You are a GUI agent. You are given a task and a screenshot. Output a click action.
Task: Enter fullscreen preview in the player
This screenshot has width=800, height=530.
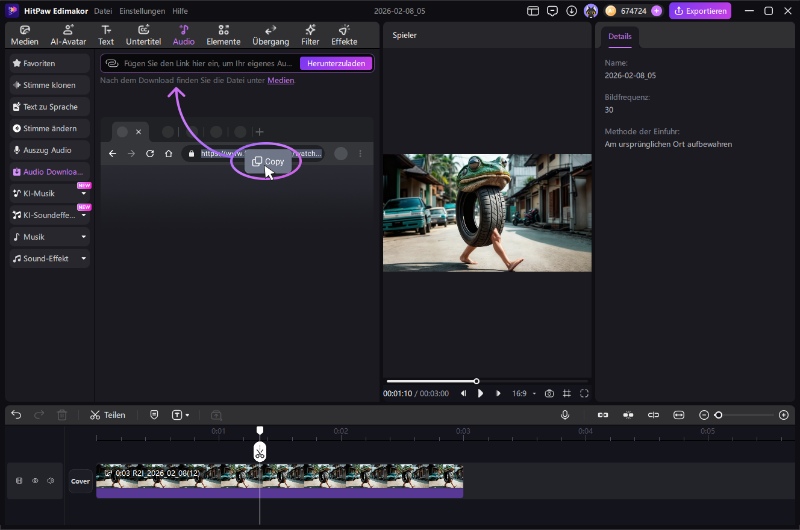coord(584,394)
